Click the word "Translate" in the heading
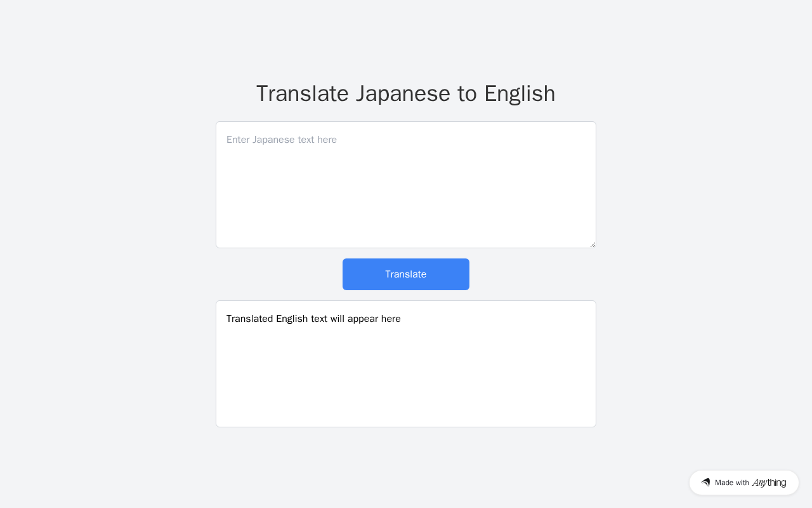This screenshot has height=508, width=812. point(303,93)
